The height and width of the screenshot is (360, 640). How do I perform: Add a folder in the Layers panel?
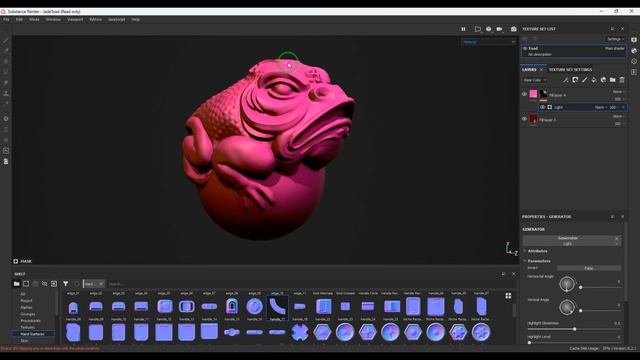(613, 80)
